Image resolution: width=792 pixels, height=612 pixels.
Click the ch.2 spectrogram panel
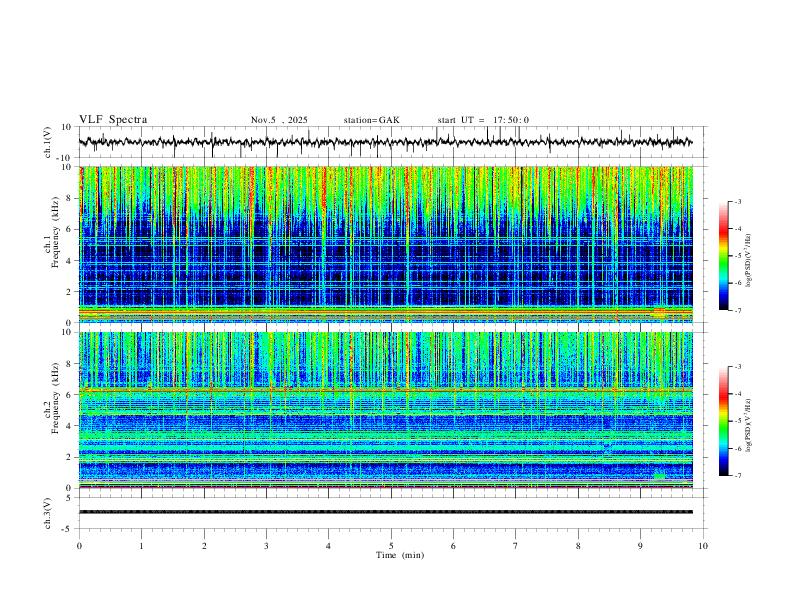click(386, 410)
